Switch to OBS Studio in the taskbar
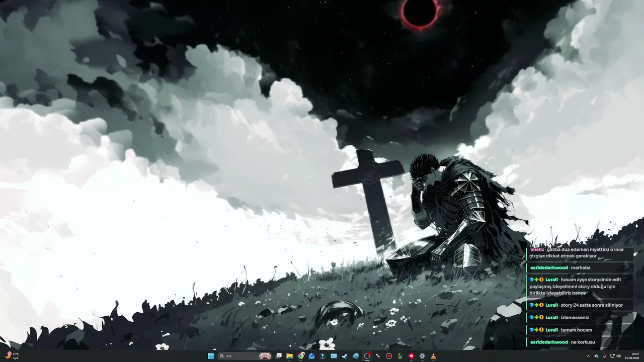The height and width of the screenshot is (362, 644). point(367,356)
